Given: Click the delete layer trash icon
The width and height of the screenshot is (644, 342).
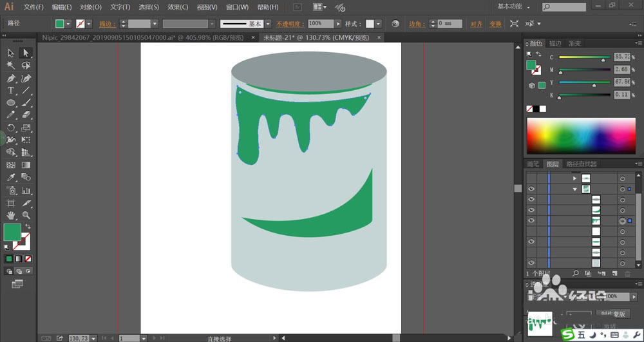Looking at the screenshot, I should [627, 274].
